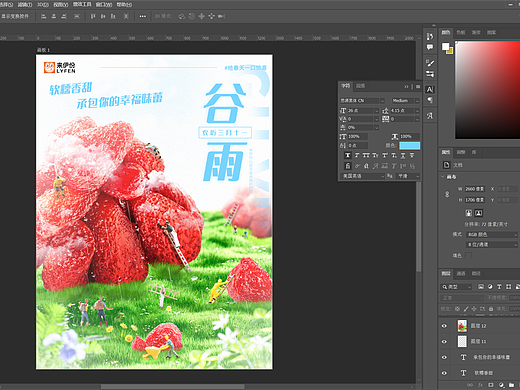520x390 pixels.
Task: Align right edges in options bar
Action: click(64, 16)
